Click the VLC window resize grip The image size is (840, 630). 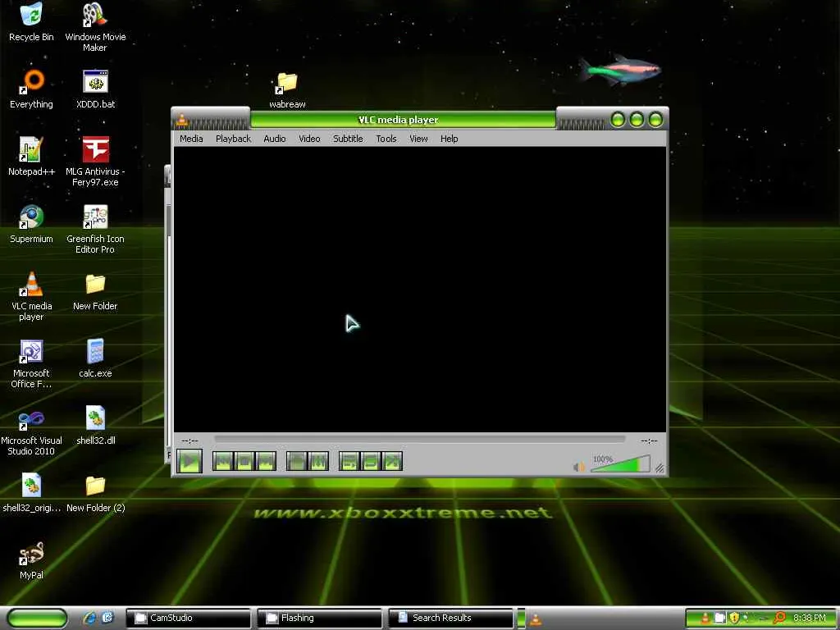[x=660, y=468]
